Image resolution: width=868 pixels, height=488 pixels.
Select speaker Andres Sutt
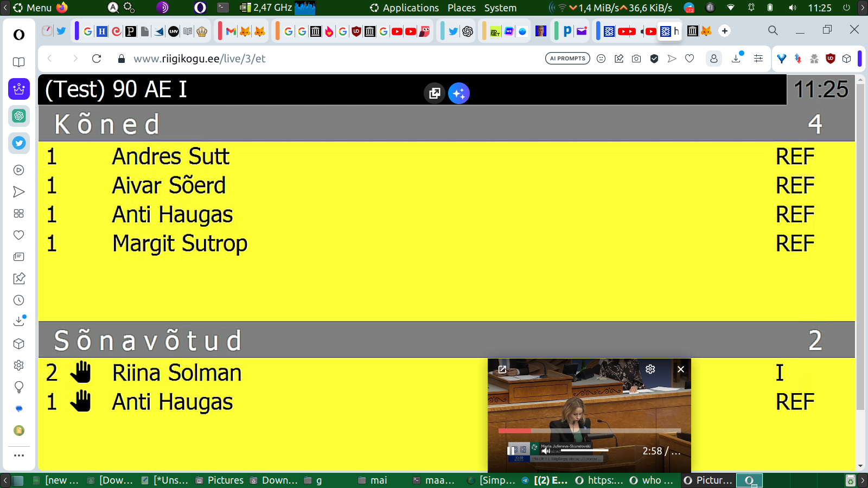point(170,157)
